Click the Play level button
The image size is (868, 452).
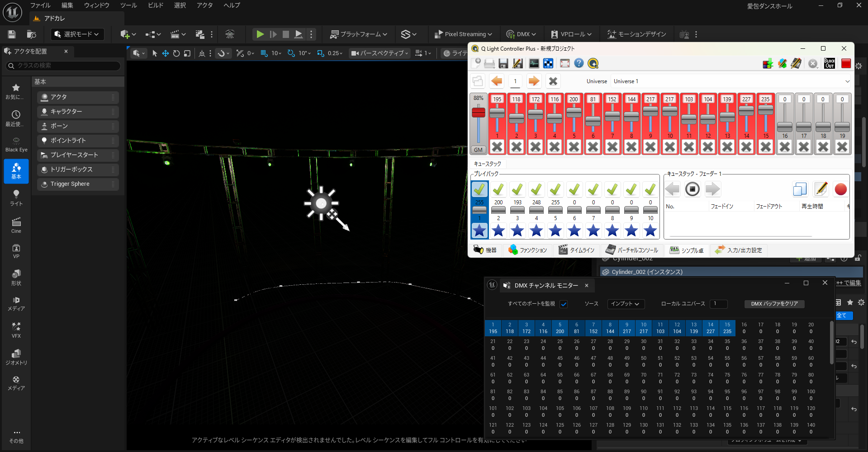tap(260, 34)
